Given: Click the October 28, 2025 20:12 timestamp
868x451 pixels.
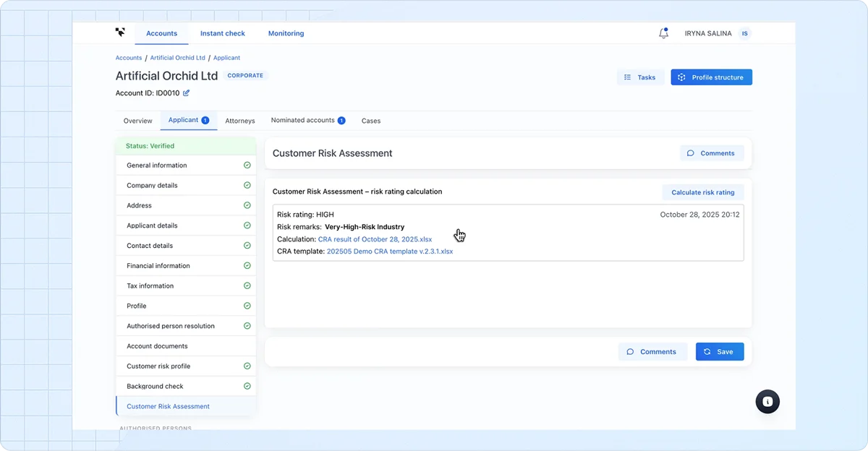Looking at the screenshot, I should point(699,215).
